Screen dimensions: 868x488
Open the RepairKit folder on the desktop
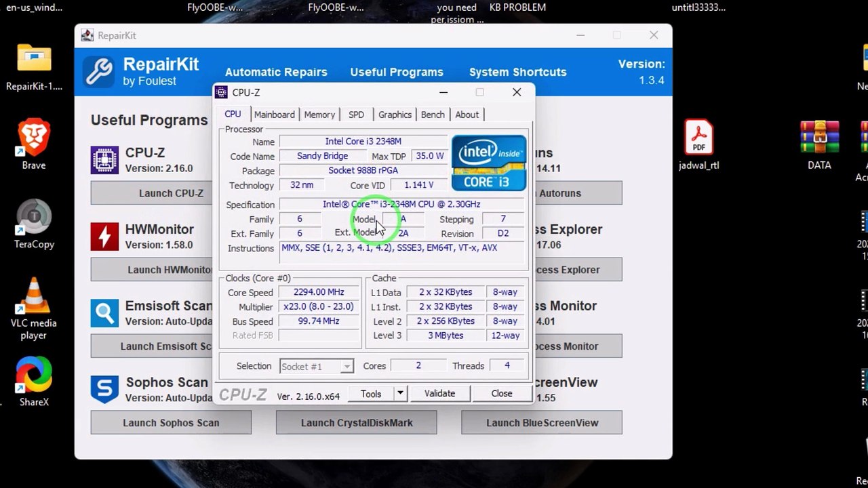(x=34, y=66)
